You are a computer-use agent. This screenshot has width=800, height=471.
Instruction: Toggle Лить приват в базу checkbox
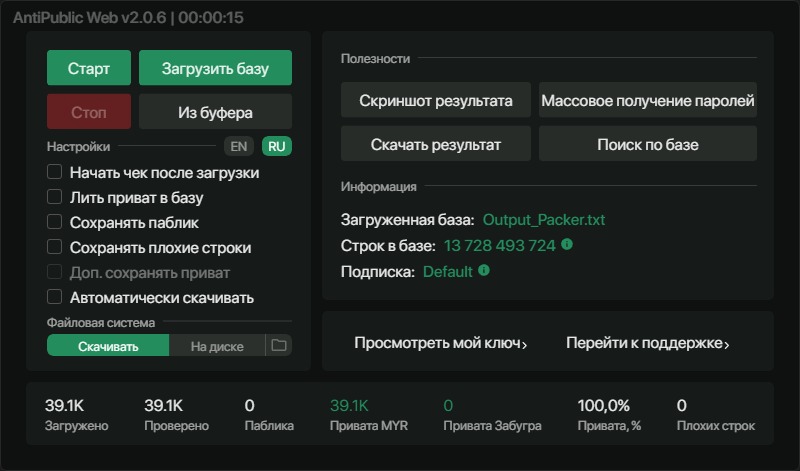55,197
